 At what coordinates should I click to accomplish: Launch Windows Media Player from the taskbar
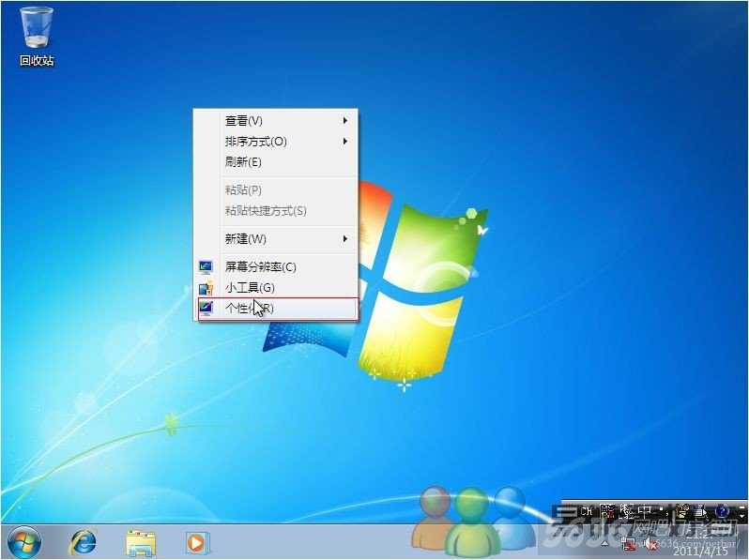tap(197, 543)
